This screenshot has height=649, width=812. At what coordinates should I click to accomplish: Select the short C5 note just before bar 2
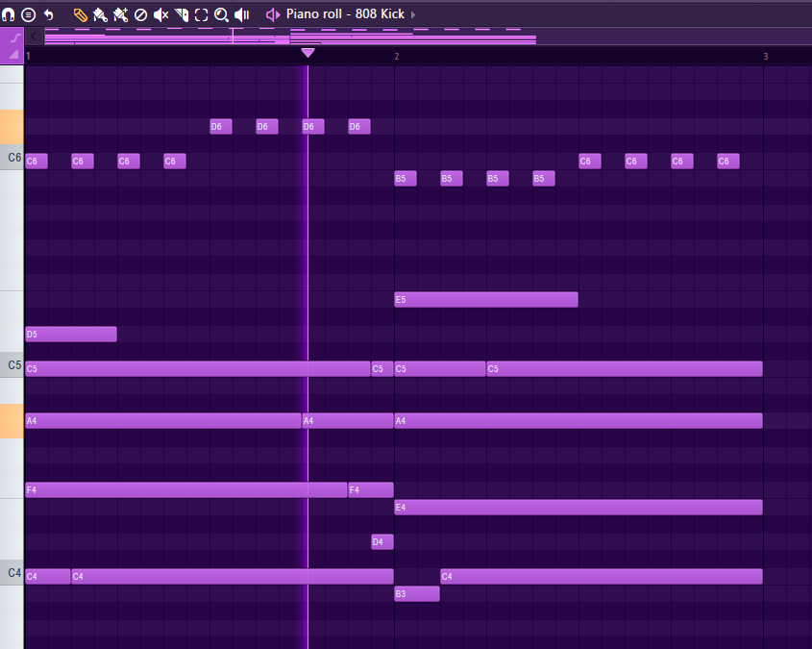pos(382,369)
